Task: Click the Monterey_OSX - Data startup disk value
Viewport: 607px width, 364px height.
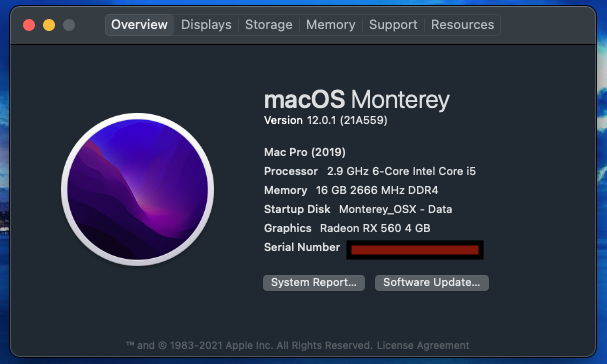Action: coord(396,209)
